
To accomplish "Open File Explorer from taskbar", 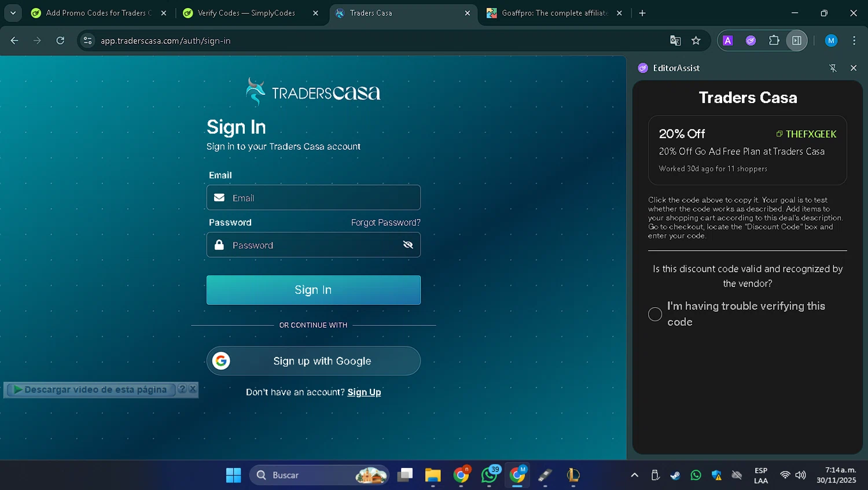I will pyautogui.click(x=433, y=475).
